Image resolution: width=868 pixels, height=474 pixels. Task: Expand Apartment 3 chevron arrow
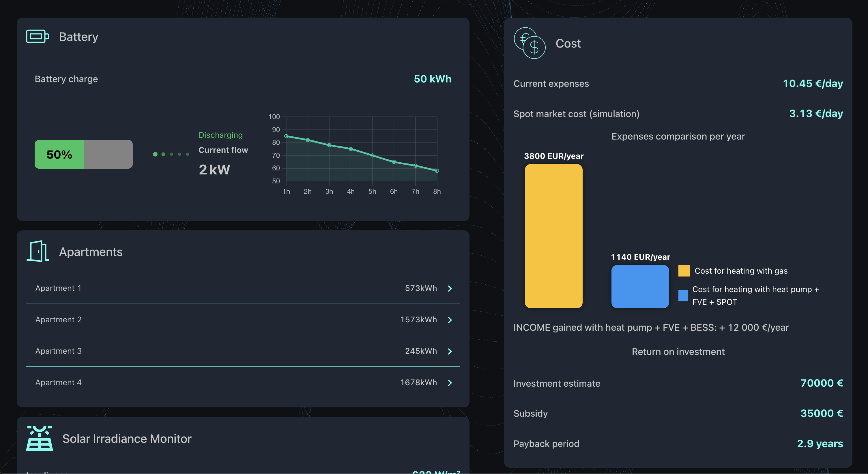click(450, 351)
